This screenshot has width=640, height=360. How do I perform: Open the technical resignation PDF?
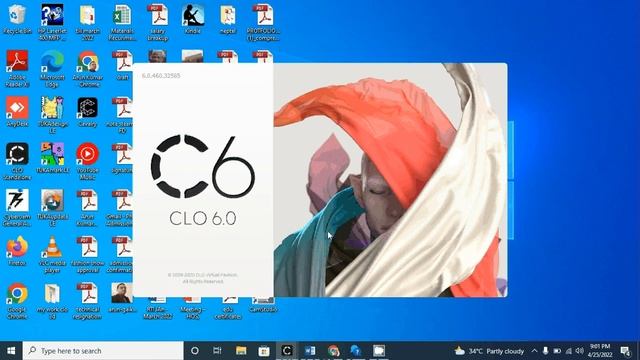point(87,301)
